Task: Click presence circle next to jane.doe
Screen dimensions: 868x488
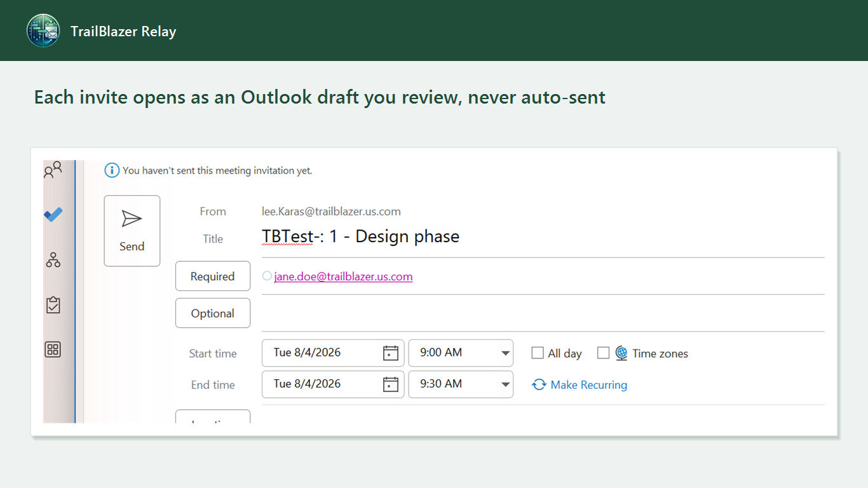Action: 267,276
